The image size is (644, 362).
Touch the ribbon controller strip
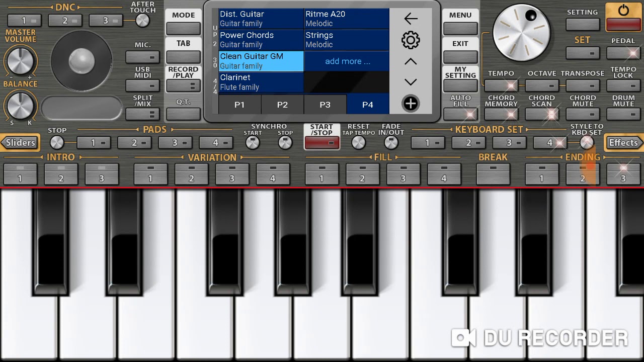pyautogui.click(x=82, y=108)
